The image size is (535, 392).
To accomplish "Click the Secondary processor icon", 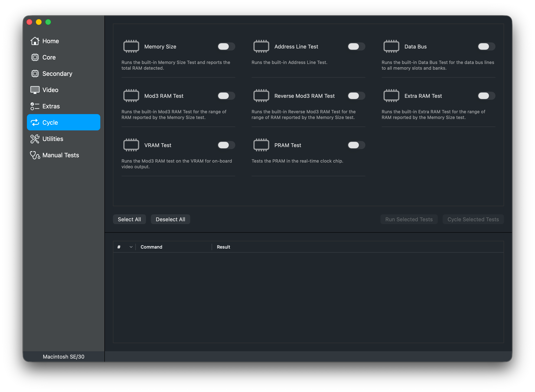I will 35,74.
